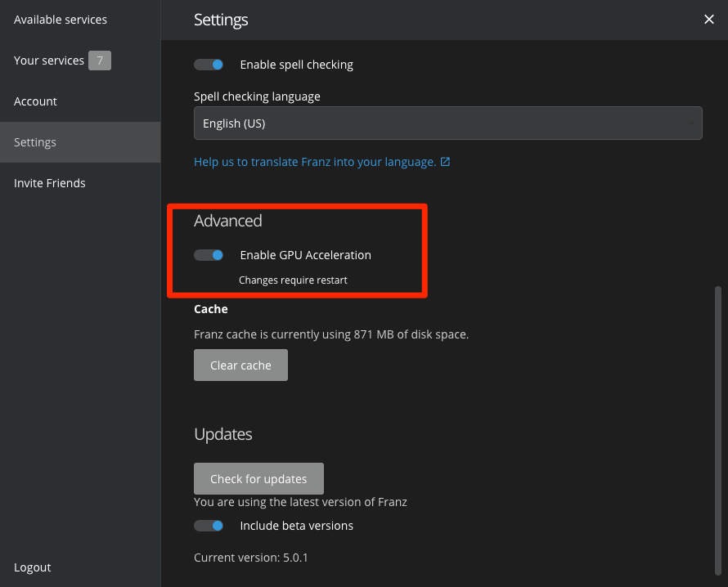Follow Help us to translate Franz link
The image size is (728, 587).
tap(315, 162)
